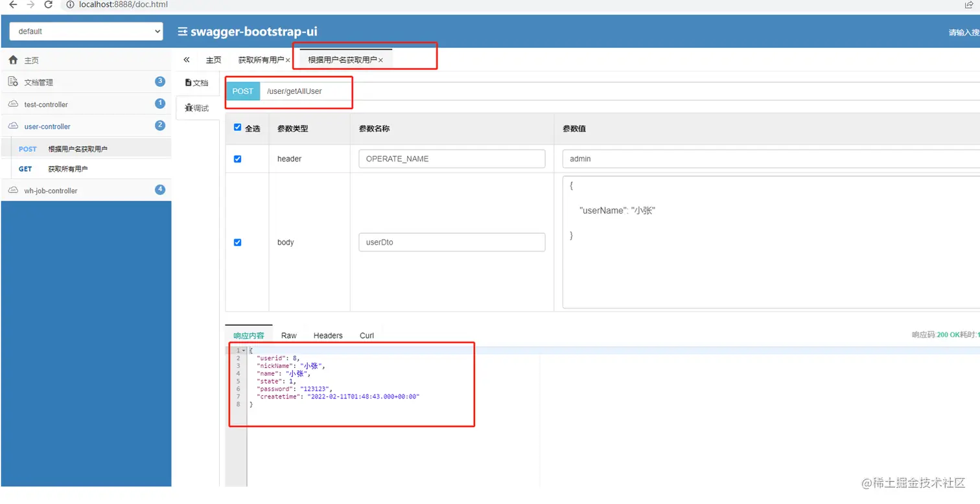The image size is (980, 504).
Task: Show the Raw response tab
Action: coord(289,336)
